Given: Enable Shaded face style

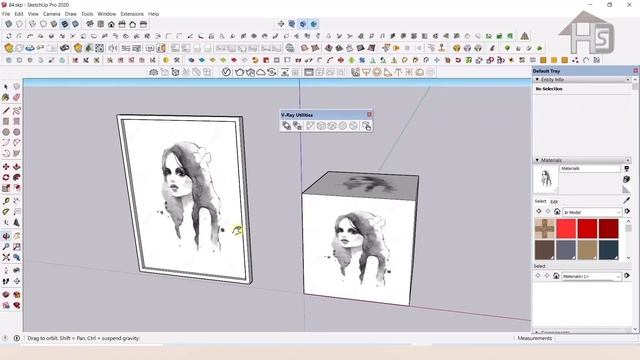Looking at the screenshot, I should tap(54, 24).
